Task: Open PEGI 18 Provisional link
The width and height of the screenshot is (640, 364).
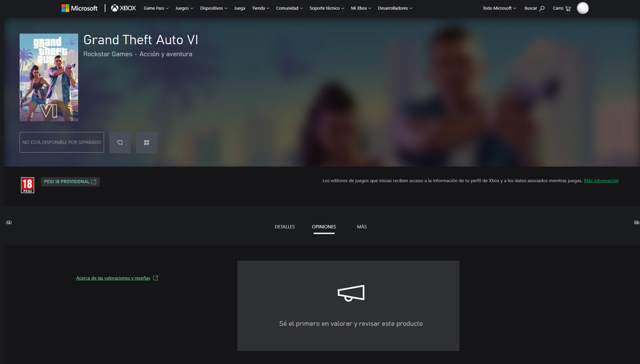Action: [70, 182]
